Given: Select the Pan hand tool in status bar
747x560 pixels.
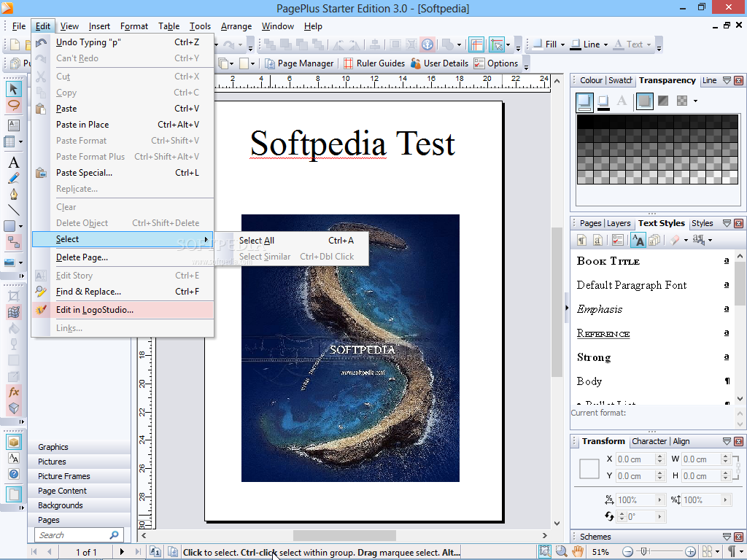Looking at the screenshot, I should tap(578, 552).
